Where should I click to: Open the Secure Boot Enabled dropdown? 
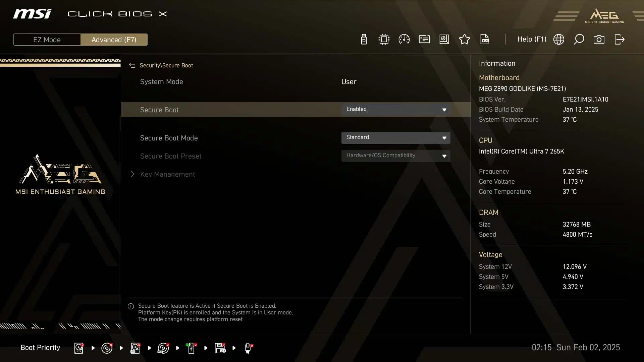click(x=396, y=109)
